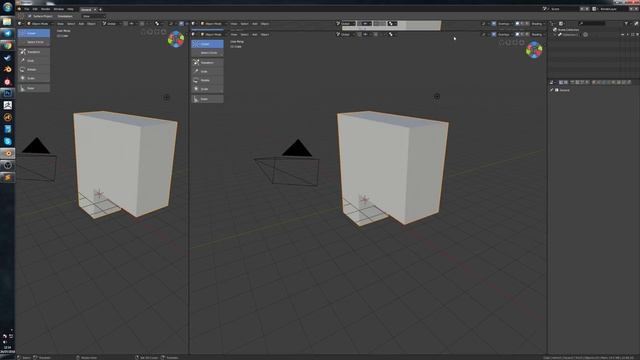Add a new workspace with plus button
The height and width of the screenshot is (360, 640).
tap(100, 9)
